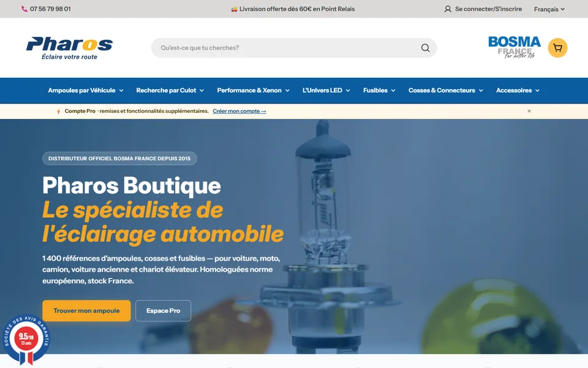Click the lightning bolt icon near Compte Pro

(59, 111)
